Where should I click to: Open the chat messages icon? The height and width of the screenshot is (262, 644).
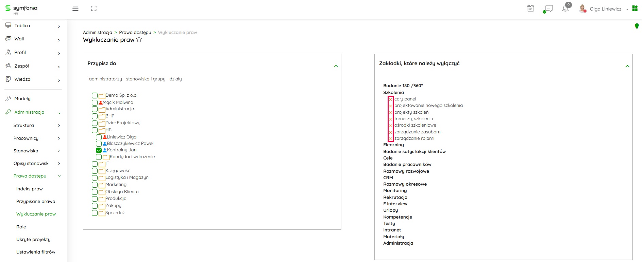[548, 9]
